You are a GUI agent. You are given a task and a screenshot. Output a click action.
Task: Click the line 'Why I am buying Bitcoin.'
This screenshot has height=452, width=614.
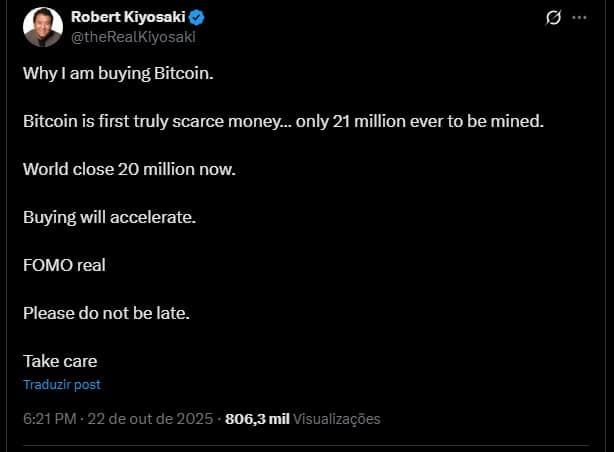point(118,73)
